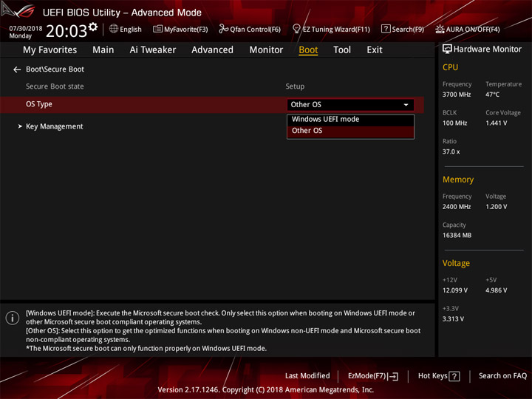Switch to the Exit tab
Image resolution: width=532 pixels, height=399 pixels.
coord(375,50)
